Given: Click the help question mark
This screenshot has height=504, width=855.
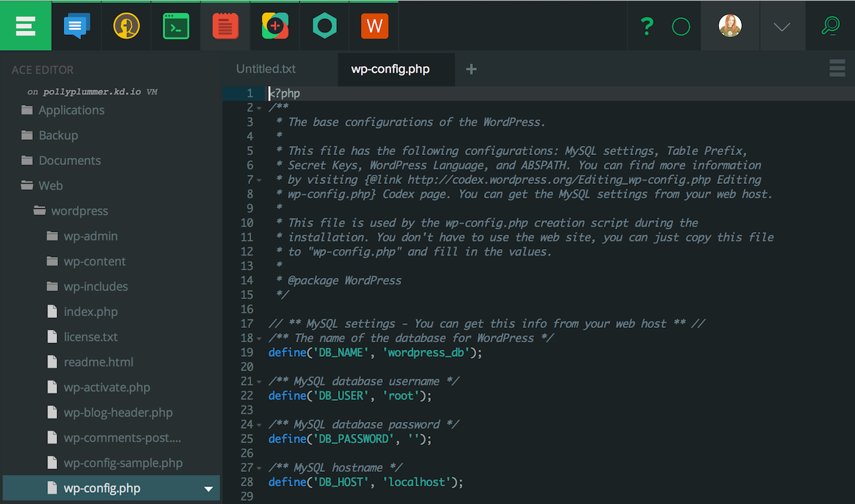Looking at the screenshot, I should click(x=647, y=26).
